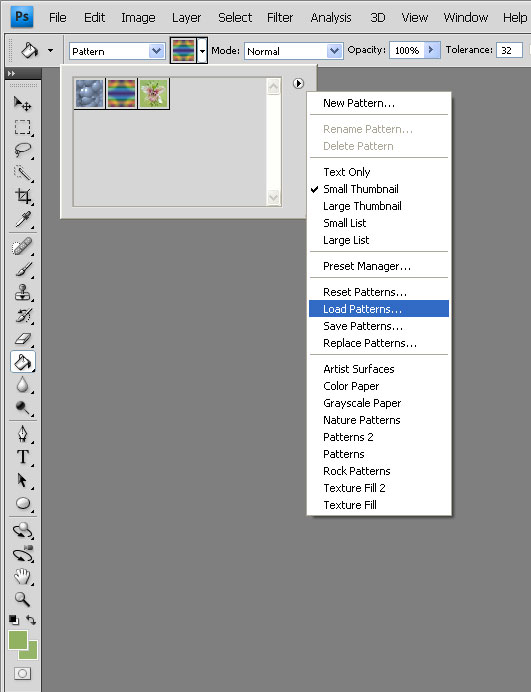Screen dimensions: 531x692
Task: Select the Zoom tool
Action: click(23, 599)
